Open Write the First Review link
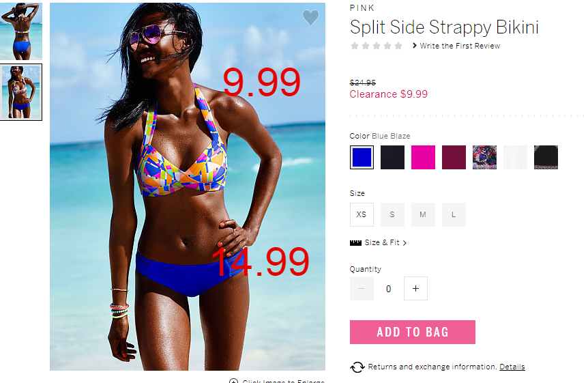Viewport: 588px width, 383px height. coord(460,46)
